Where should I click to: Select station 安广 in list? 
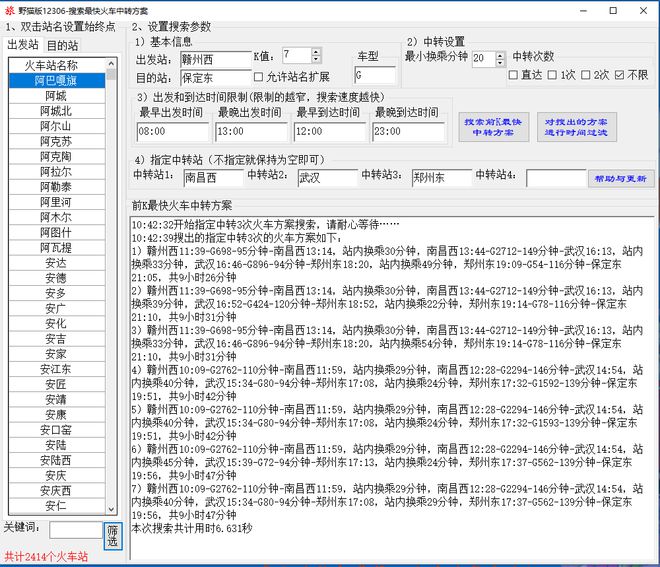[57, 309]
